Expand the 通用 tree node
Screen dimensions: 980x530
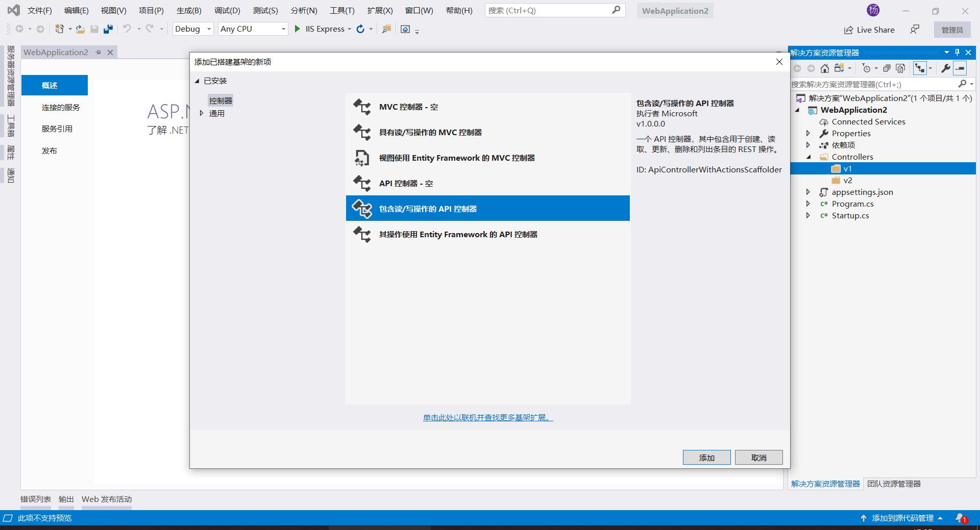point(202,113)
